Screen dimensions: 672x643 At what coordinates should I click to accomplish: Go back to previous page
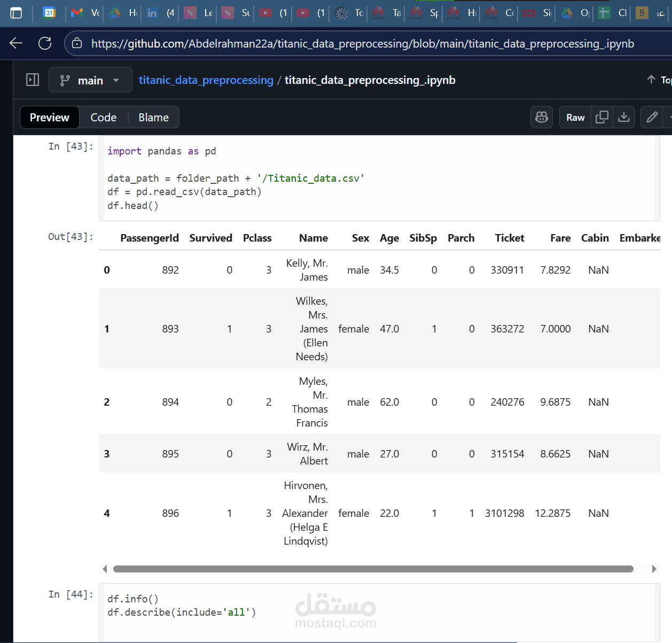tap(16, 43)
